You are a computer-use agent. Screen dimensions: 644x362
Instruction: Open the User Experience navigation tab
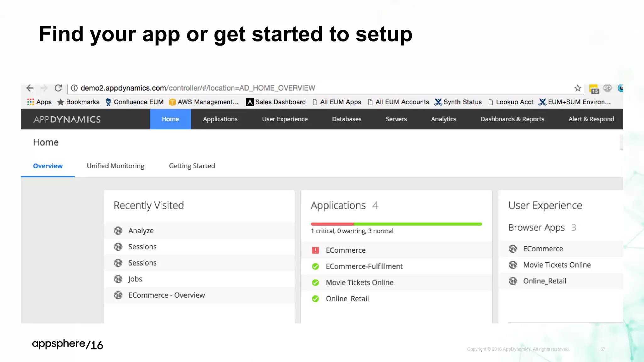coord(285,119)
